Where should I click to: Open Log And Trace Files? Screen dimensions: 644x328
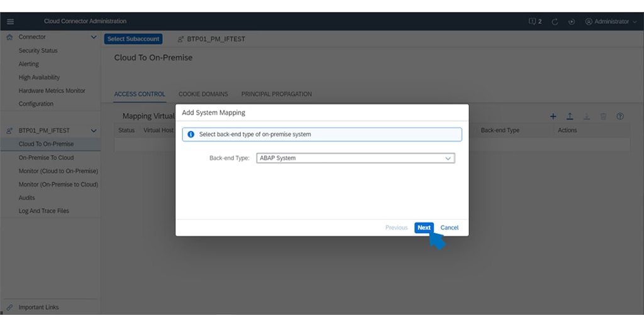pos(43,211)
